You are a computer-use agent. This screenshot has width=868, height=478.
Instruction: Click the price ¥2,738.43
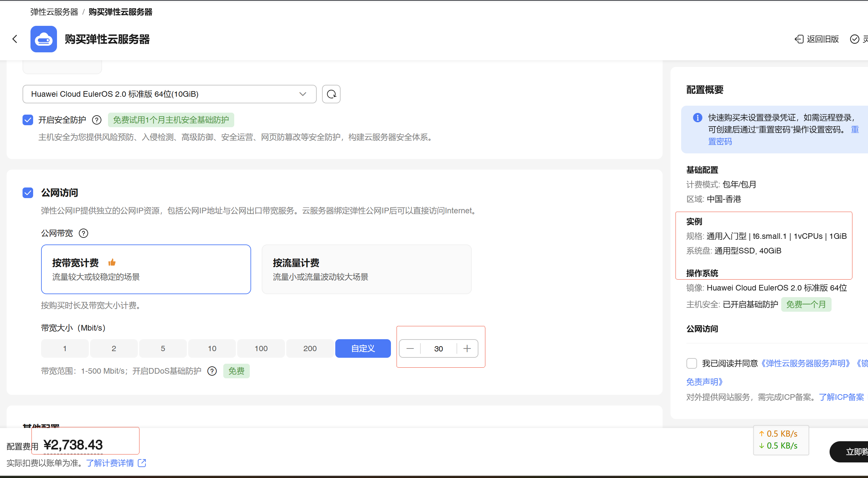tap(73, 445)
